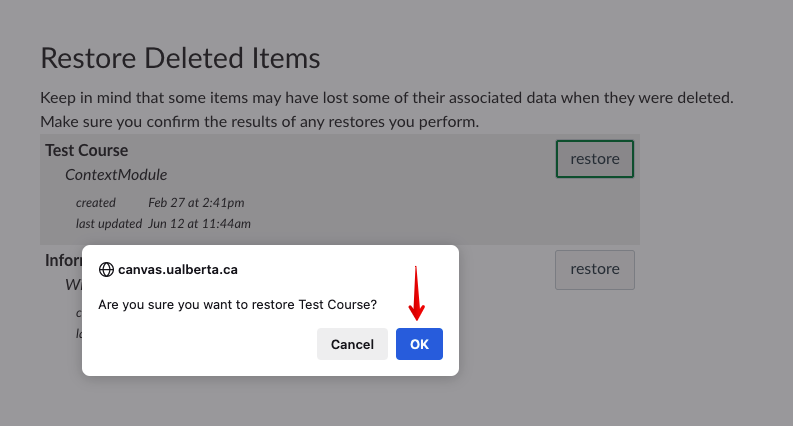Click the canvas.ualberta.ca dialog title

[178, 269]
